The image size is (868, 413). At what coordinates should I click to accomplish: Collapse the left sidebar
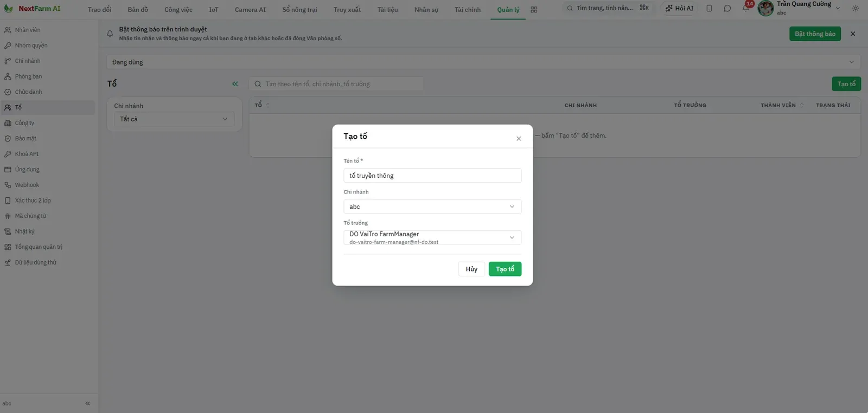click(87, 403)
